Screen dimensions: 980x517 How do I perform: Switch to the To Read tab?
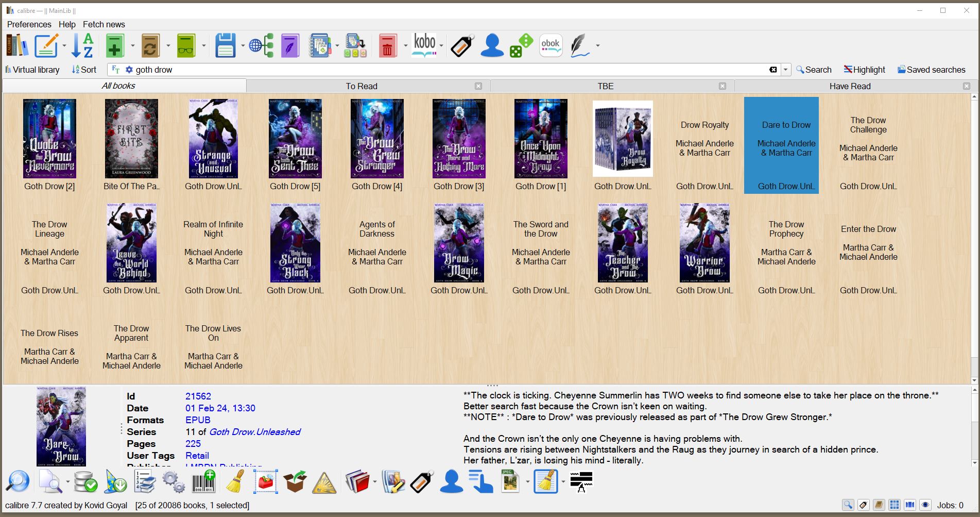point(362,86)
